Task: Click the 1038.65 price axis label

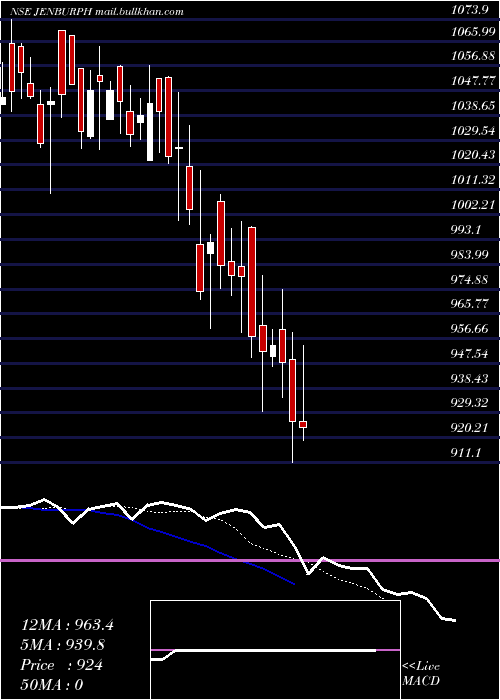Action: (x=473, y=106)
